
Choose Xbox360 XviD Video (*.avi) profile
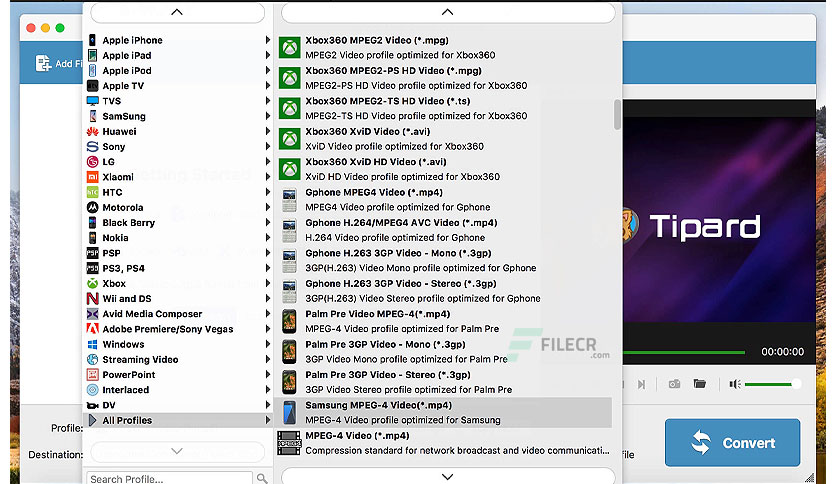point(445,139)
